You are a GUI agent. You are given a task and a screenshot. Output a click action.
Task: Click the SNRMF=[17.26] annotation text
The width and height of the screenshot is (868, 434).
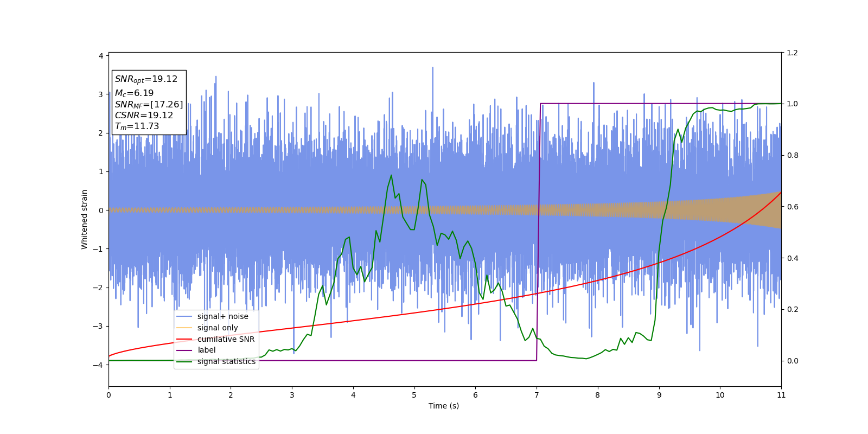pyautogui.click(x=149, y=105)
